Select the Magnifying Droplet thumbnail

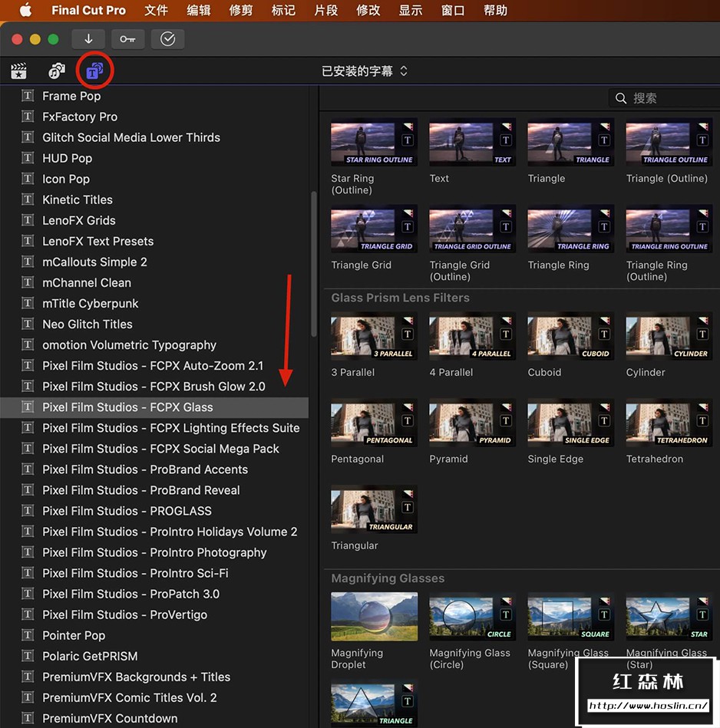(x=374, y=617)
